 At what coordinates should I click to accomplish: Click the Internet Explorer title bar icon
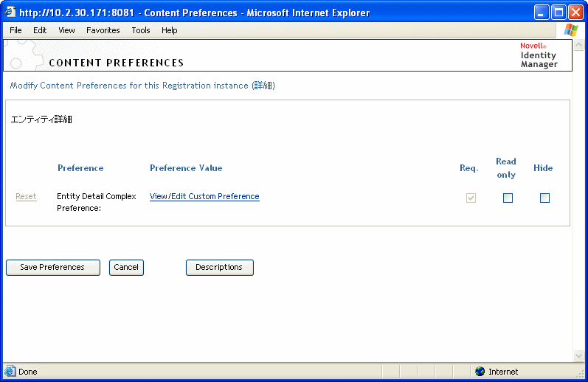pyautogui.click(x=10, y=13)
